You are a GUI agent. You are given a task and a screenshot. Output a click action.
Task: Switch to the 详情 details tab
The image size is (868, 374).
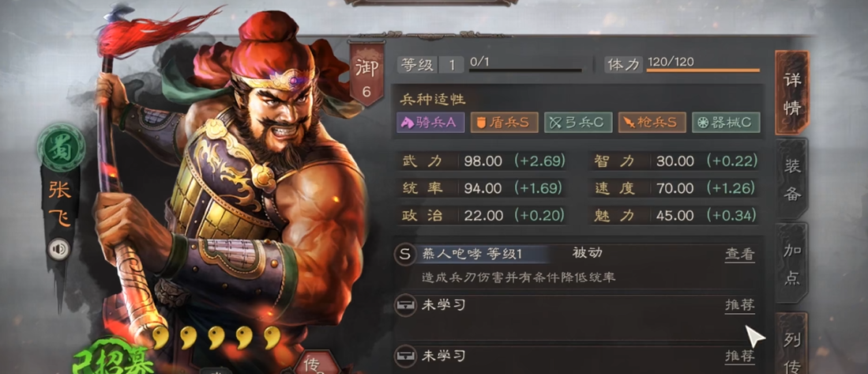point(792,93)
